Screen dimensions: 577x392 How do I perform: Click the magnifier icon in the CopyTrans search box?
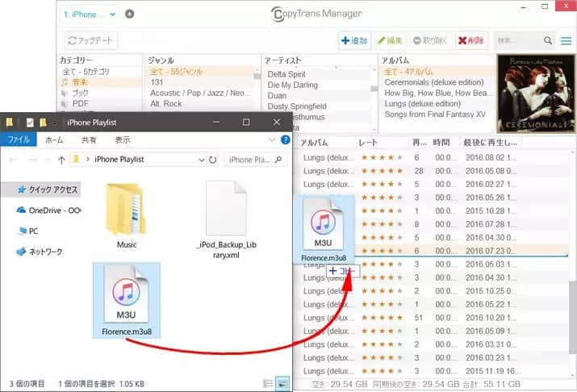point(548,40)
